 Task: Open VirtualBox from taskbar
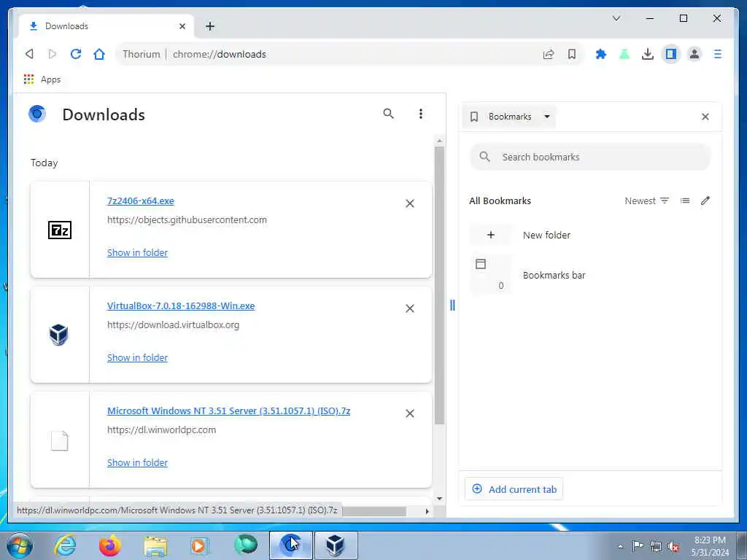click(x=336, y=545)
